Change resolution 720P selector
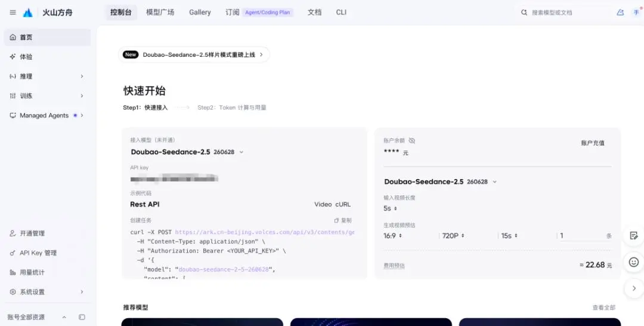Viewport: 644px width, 326px height. coord(453,236)
